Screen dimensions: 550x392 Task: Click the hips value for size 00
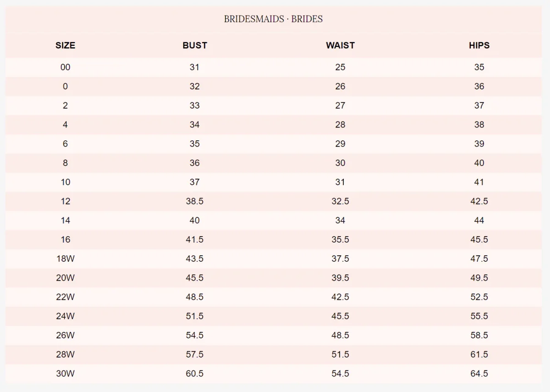click(479, 67)
